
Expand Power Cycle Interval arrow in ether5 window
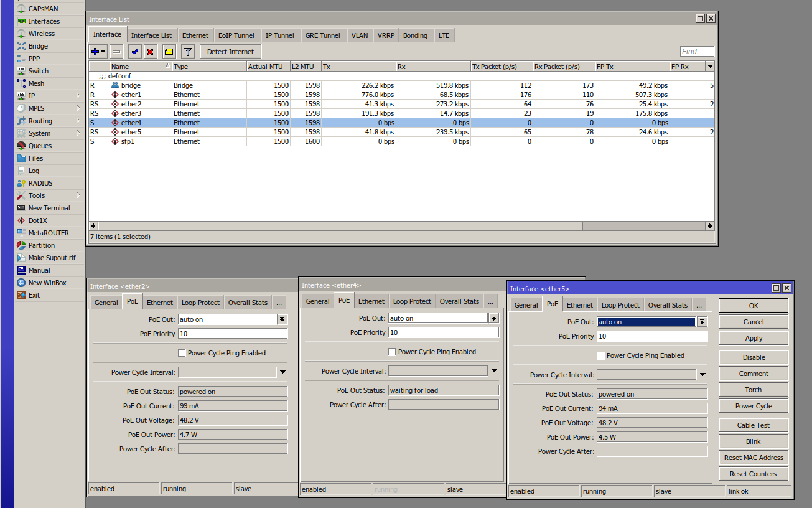702,375
